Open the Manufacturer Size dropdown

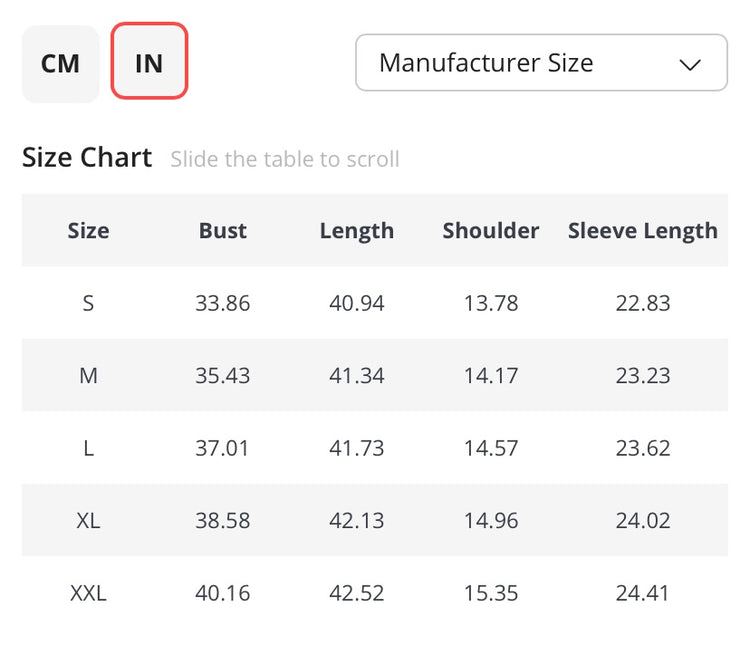[540, 63]
